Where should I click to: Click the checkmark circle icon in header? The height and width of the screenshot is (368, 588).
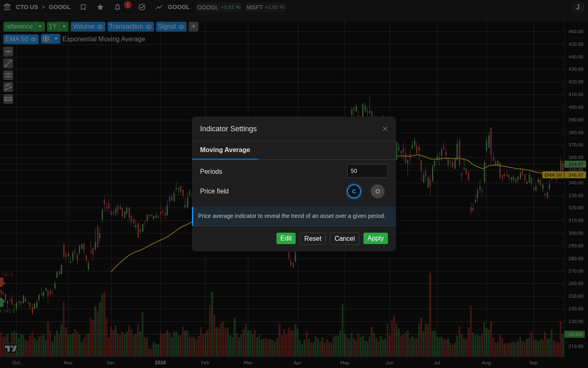[x=142, y=7]
